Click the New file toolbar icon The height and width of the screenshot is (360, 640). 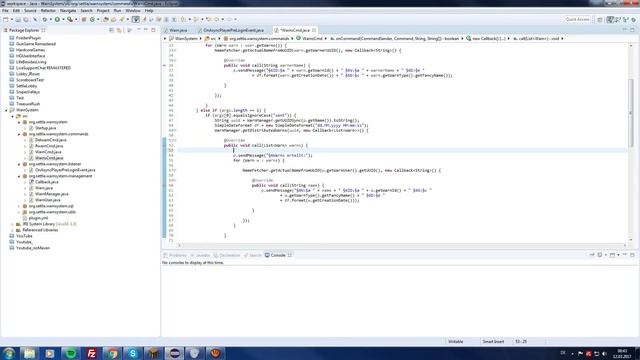(6, 19)
